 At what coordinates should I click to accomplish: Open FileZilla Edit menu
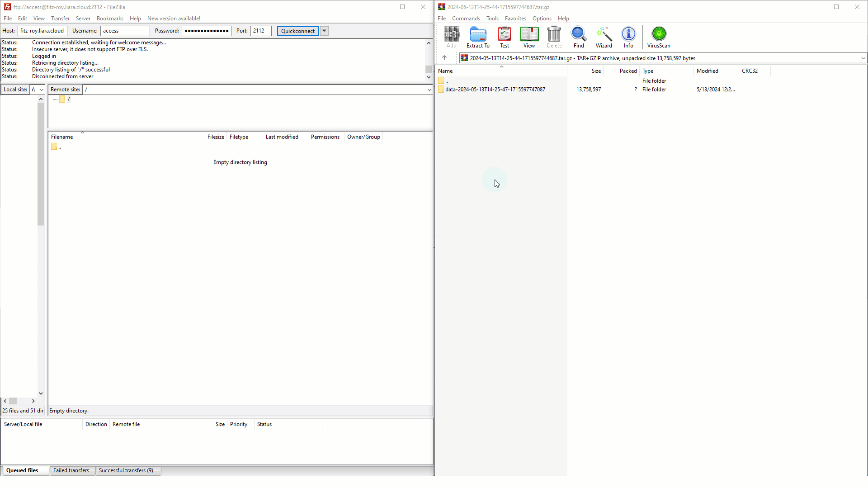coord(23,19)
